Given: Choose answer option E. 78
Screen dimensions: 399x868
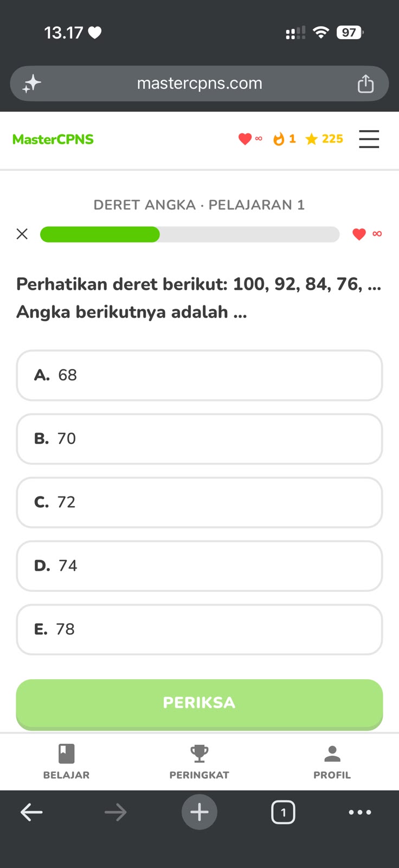Looking at the screenshot, I should 200,629.
